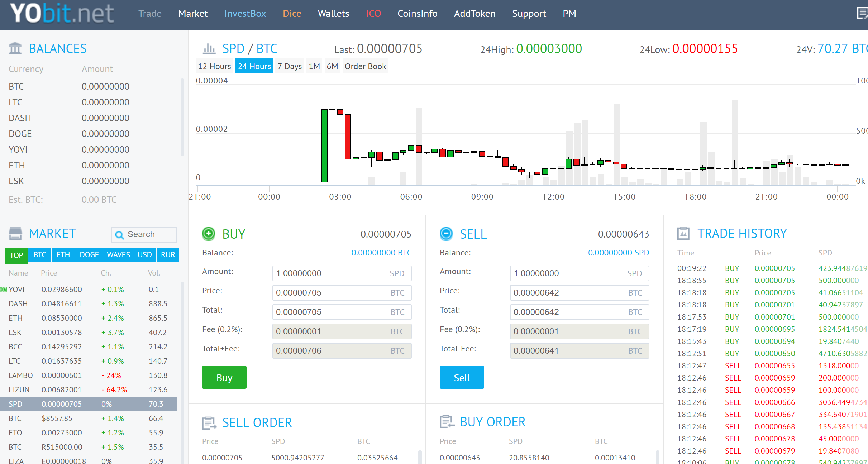Click the balances list scrollbar
The width and height of the screenshot is (868, 464).
coord(182,118)
